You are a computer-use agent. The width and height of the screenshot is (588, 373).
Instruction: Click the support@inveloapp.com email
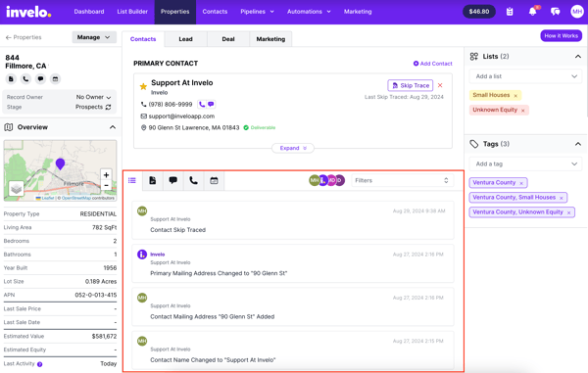[x=181, y=117]
